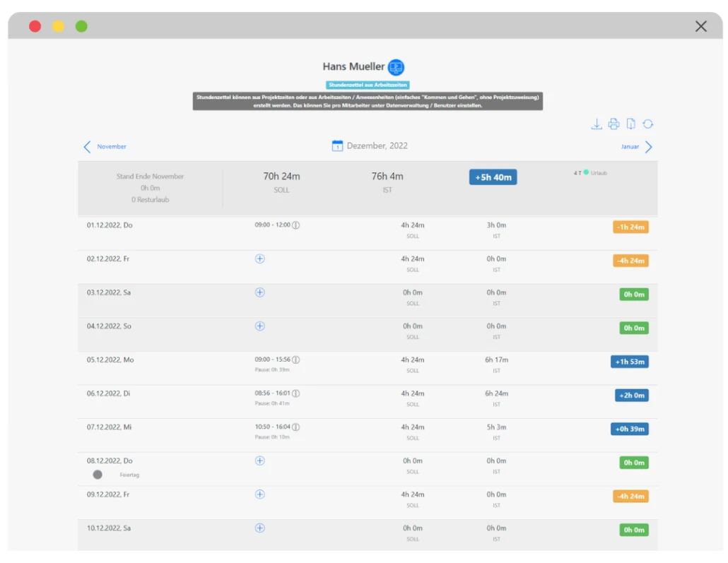Open the calendar icon next to Dezember, 2022

point(338,146)
